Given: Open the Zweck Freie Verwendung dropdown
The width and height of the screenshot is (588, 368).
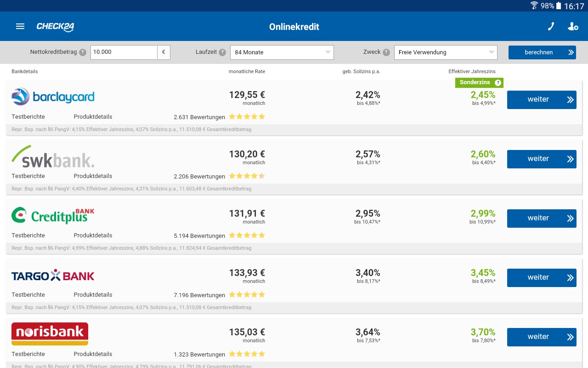Looking at the screenshot, I should point(446,52).
